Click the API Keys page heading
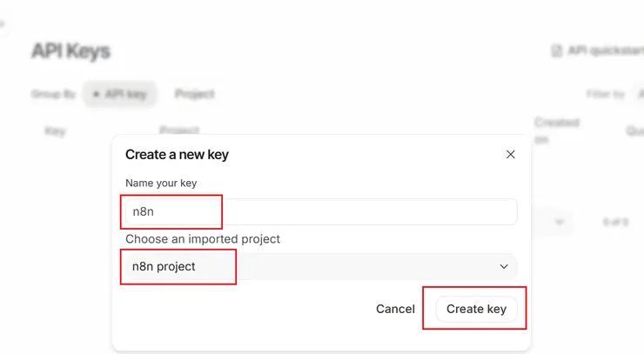This screenshot has width=644, height=354. click(x=70, y=51)
